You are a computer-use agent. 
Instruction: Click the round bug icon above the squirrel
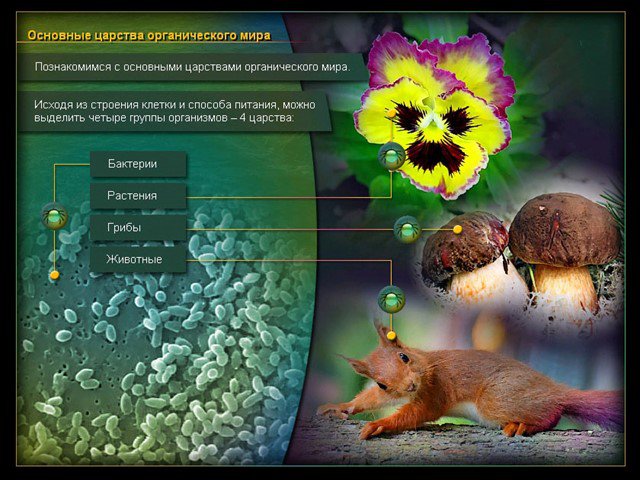point(391,299)
